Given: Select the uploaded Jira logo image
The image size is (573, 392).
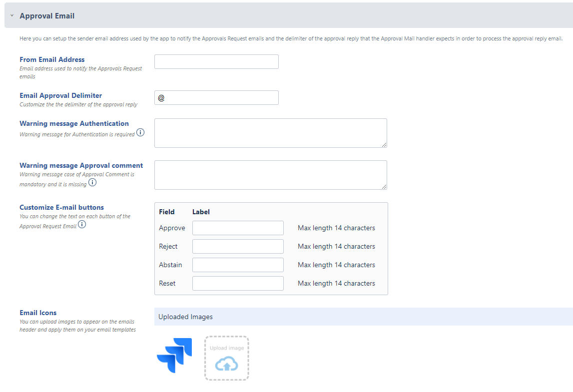Looking at the screenshot, I should 174,356.
